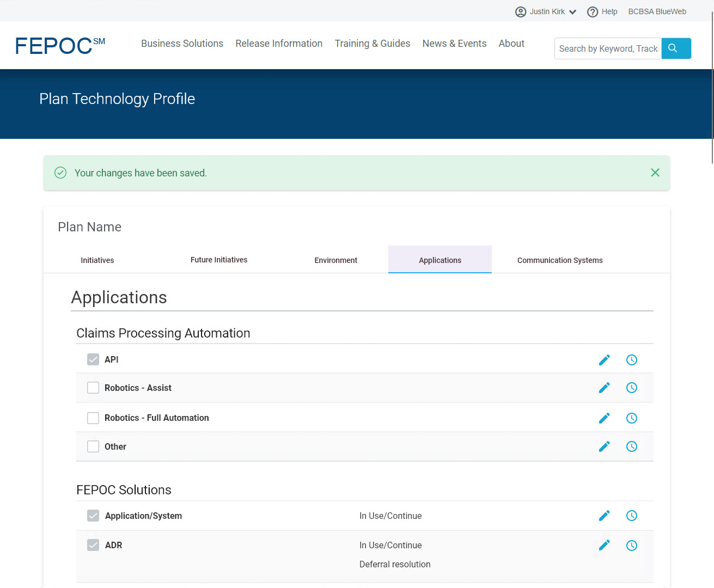Go to the BCBSA BlueWeb link
This screenshot has height=588, width=714.
click(657, 11)
